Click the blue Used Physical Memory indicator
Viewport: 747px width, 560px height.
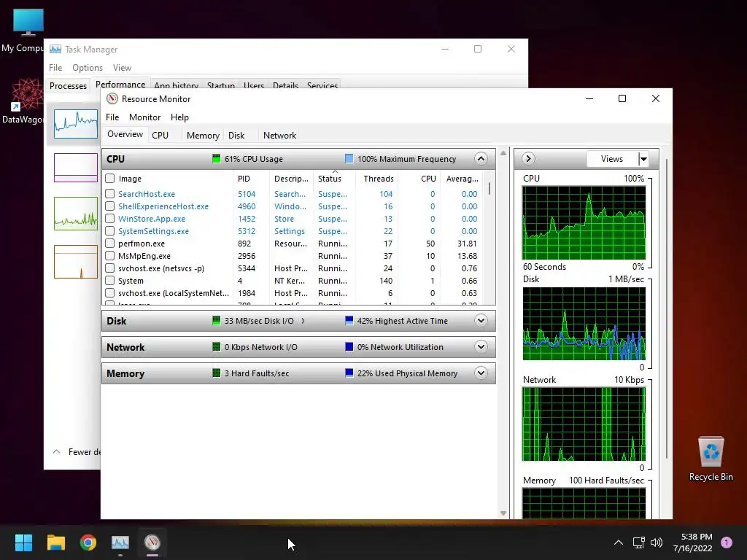pos(349,373)
